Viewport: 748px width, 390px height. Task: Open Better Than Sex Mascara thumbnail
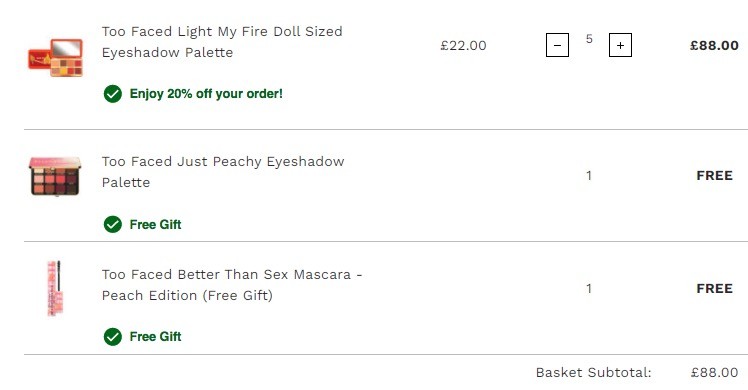(55, 288)
